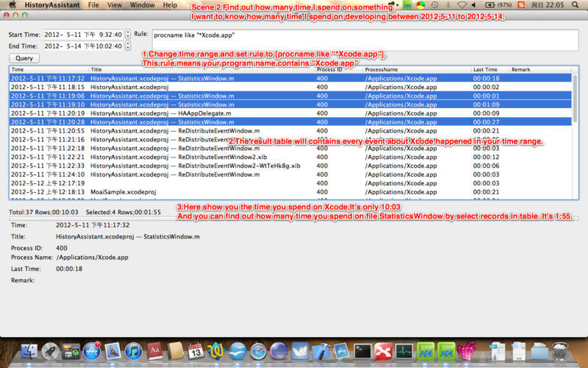588x368 pixels.
Task: Open iCal calendar showing 13
Action: click(x=196, y=352)
